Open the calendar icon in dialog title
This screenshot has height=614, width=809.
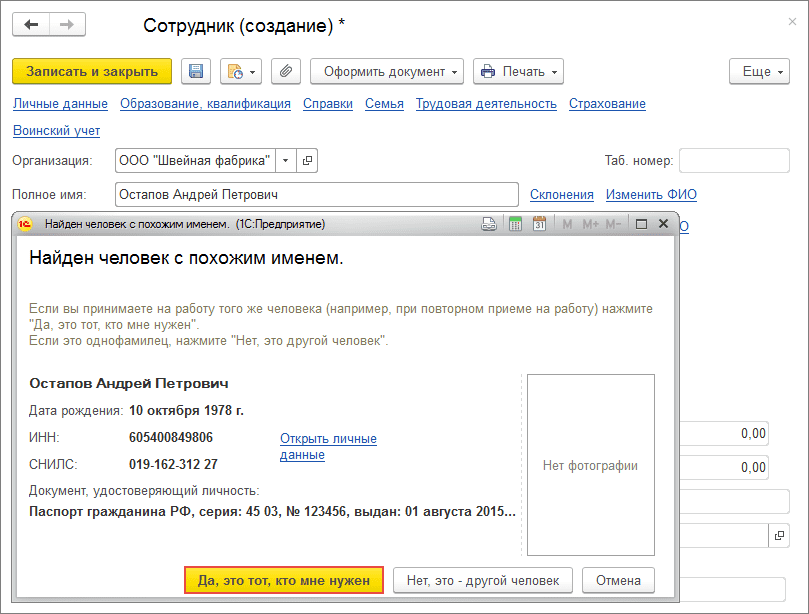(539, 224)
